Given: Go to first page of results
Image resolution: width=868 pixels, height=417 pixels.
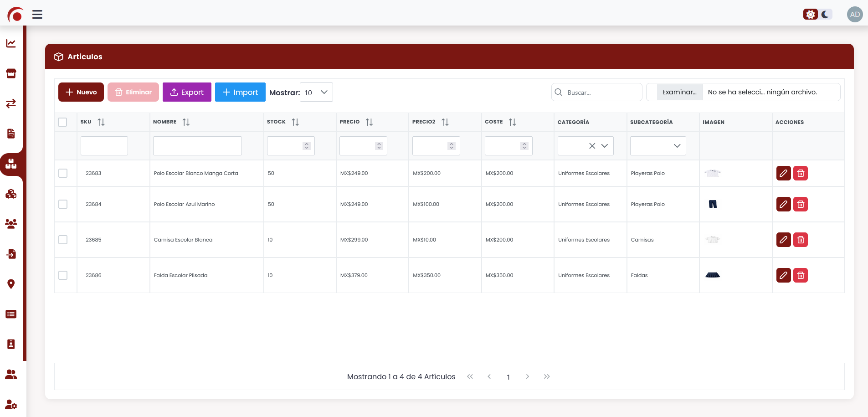Looking at the screenshot, I should pyautogui.click(x=470, y=376).
